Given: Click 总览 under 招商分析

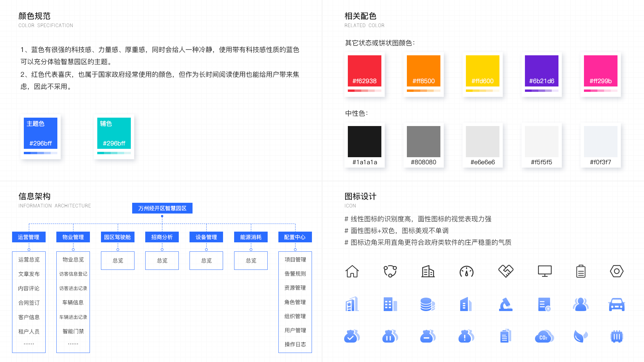Looking at the screenshot, I should click(x=162, y=260).
